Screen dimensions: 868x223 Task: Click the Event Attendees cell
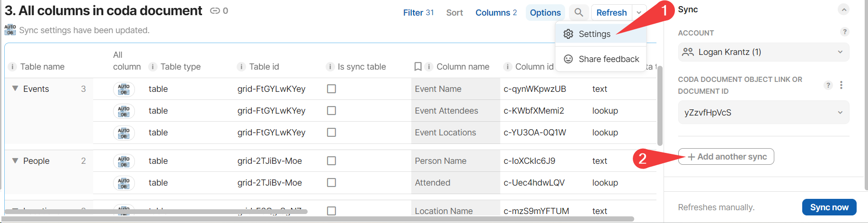(x=455, y=111)
